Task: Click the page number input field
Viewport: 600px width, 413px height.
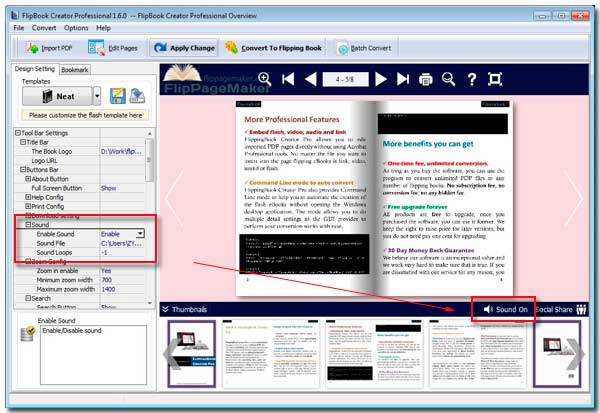Action: (345, 79)
